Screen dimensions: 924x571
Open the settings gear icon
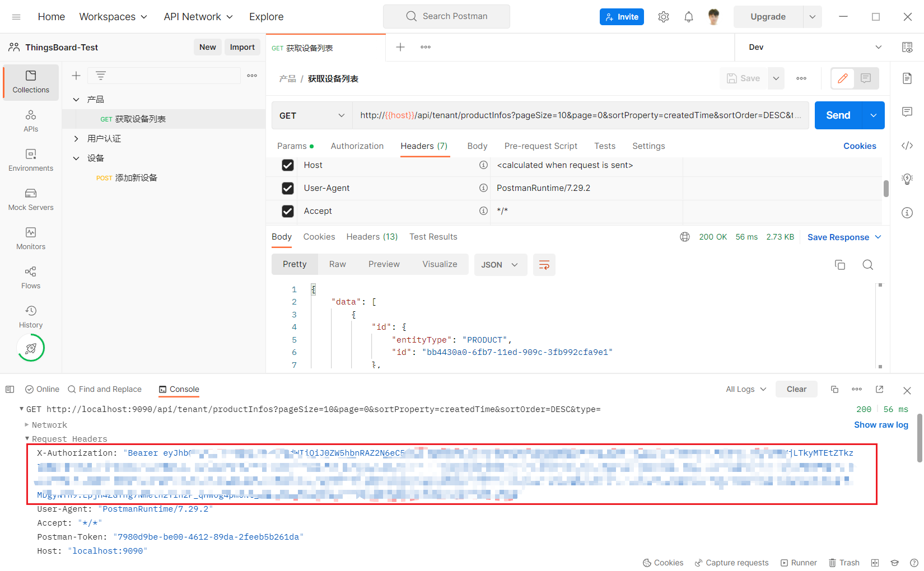pos(664,17)
